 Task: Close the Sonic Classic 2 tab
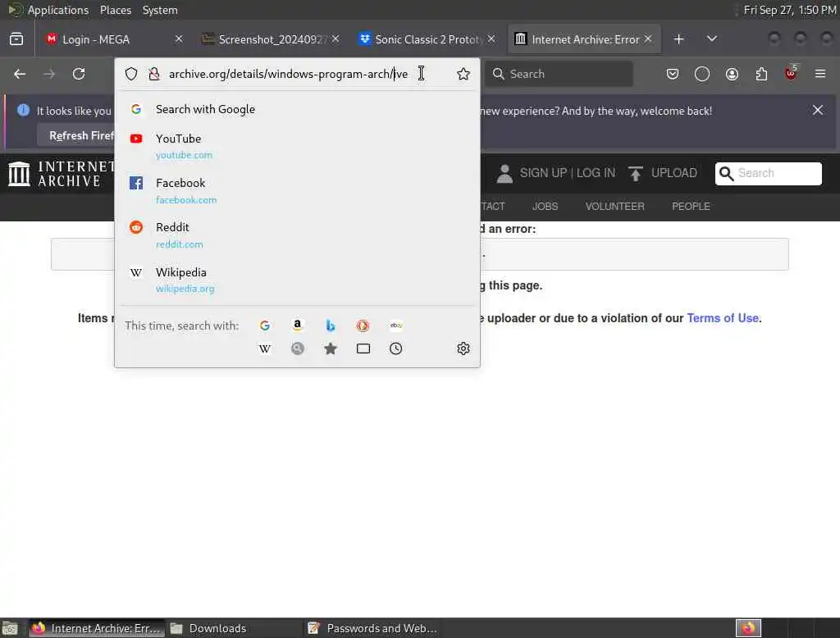point(491,39)
